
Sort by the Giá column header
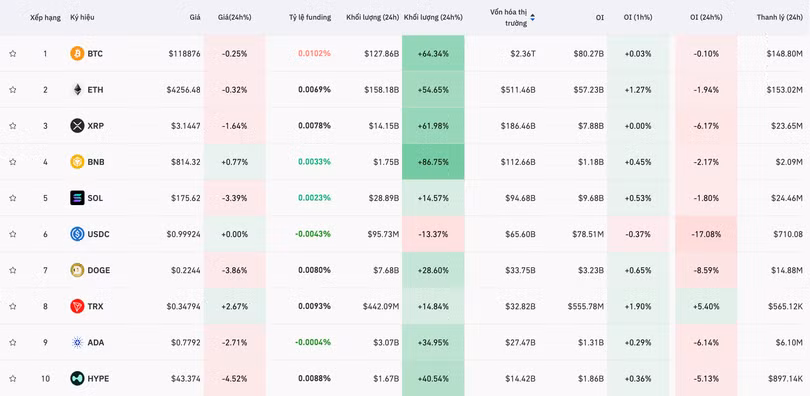click(195, 17)
